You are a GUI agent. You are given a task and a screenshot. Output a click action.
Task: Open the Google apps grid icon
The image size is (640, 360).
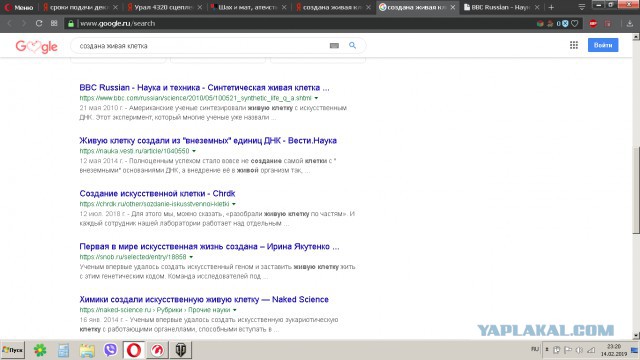(574, 45)
